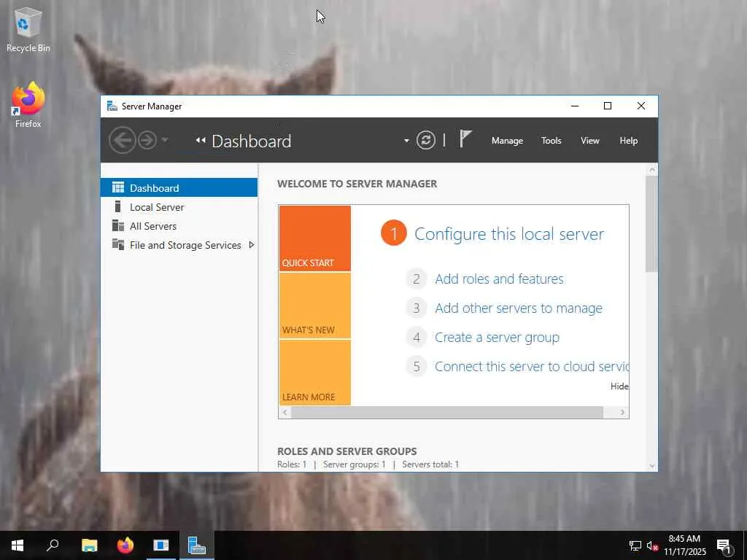
Task: Click the welcome tile horizontal scrollbar
Action: [x=447, y=413]
